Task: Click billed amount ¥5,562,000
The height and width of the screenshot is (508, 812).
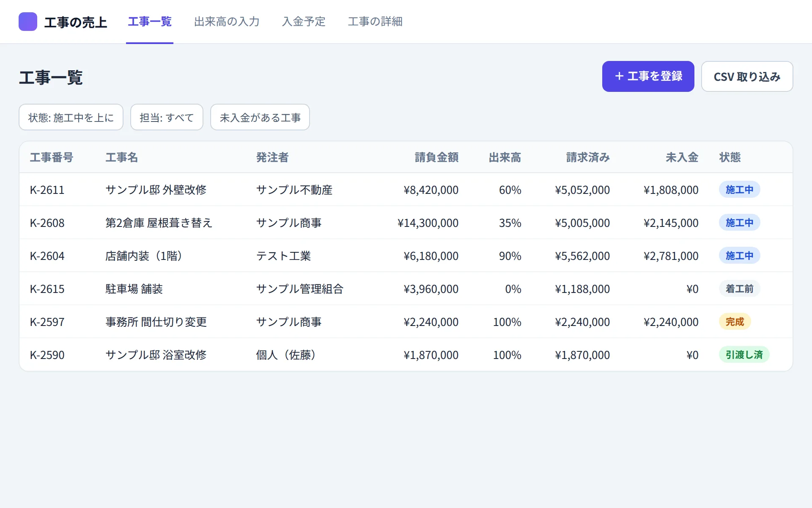Action: click(x=582, y=256)
